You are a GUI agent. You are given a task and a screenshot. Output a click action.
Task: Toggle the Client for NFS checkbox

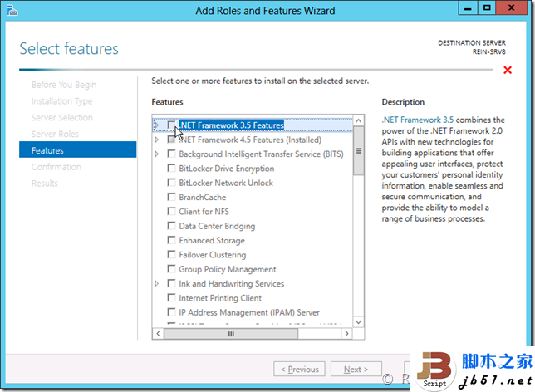[x=171, y=212]
